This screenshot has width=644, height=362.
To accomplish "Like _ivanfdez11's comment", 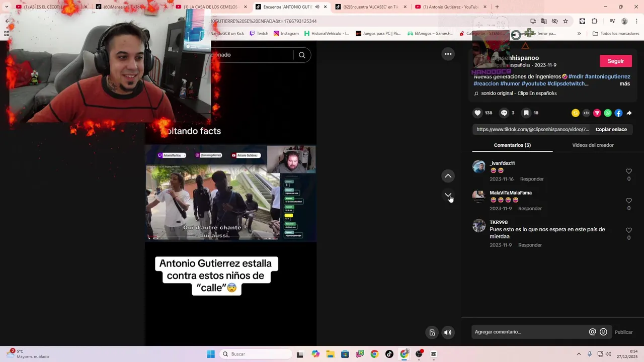I will coord(628,171).
